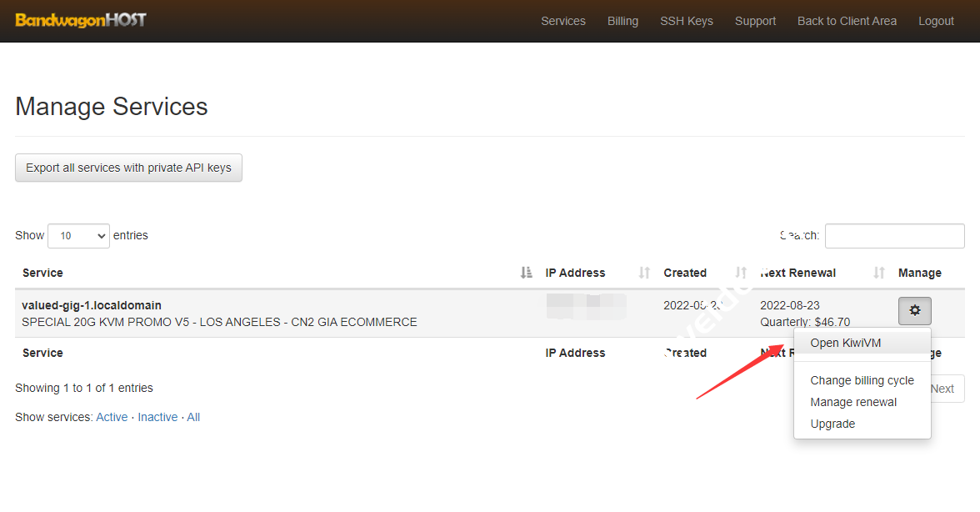Filter services by Inactive
This screenshot has width=980, height=512.
(157, 417)
